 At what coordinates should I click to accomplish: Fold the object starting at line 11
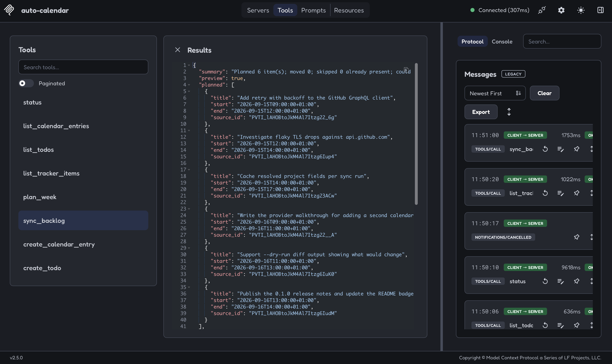coord(189,131)
